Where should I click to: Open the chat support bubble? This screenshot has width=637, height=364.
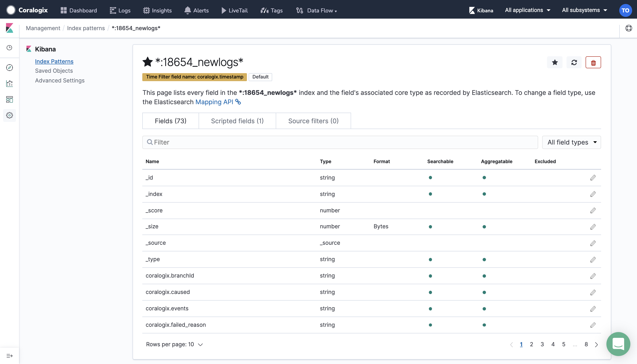click(618, 344)
